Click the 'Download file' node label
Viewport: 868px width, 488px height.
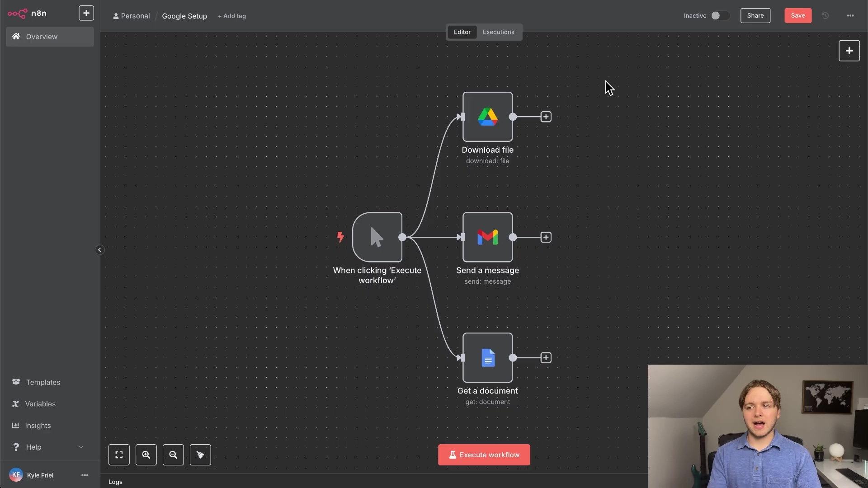click(x=487, y=150)
